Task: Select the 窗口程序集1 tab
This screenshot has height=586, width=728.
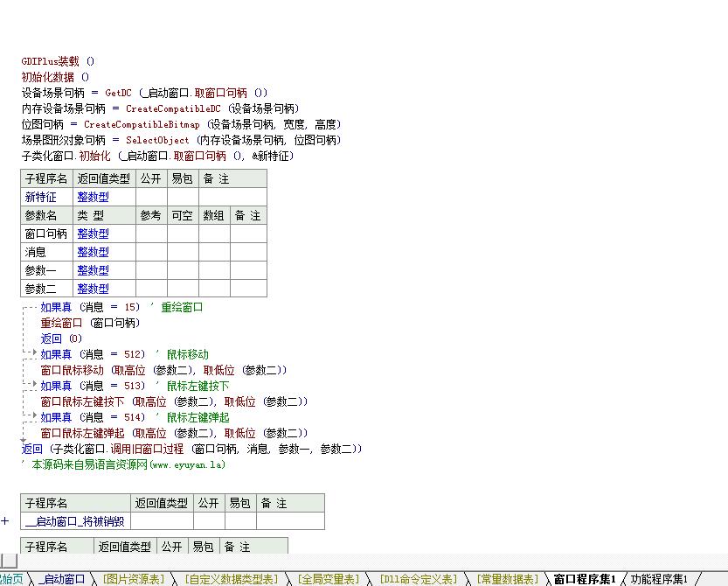Action: 585,579
